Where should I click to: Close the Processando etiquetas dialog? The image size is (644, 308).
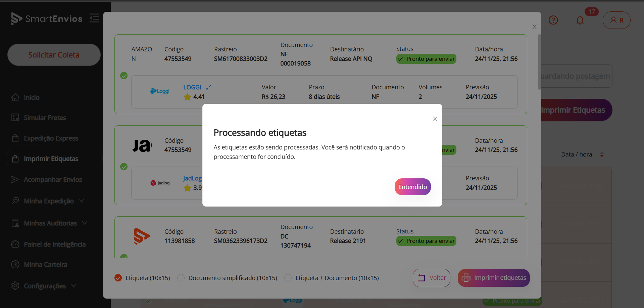(435, 119)
